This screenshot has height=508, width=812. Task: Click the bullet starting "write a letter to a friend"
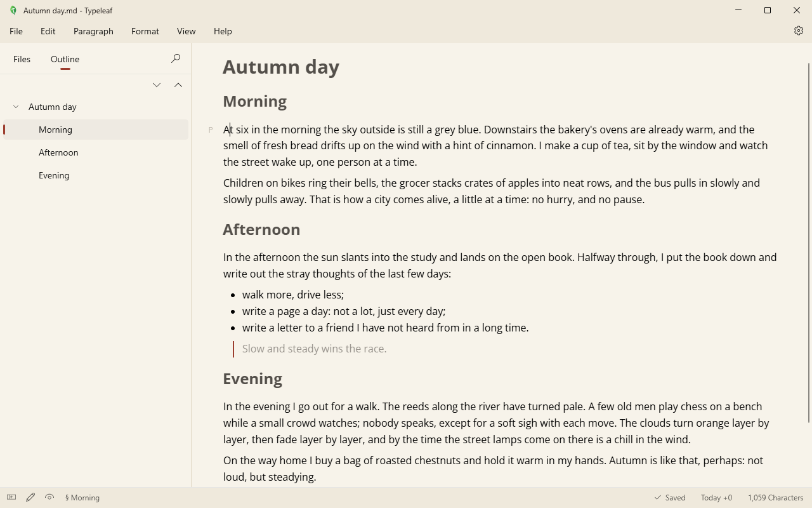[386, 328]
